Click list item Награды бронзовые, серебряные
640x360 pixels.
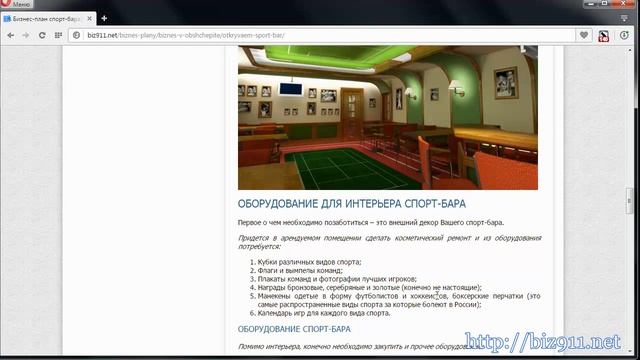pos(369,287)
